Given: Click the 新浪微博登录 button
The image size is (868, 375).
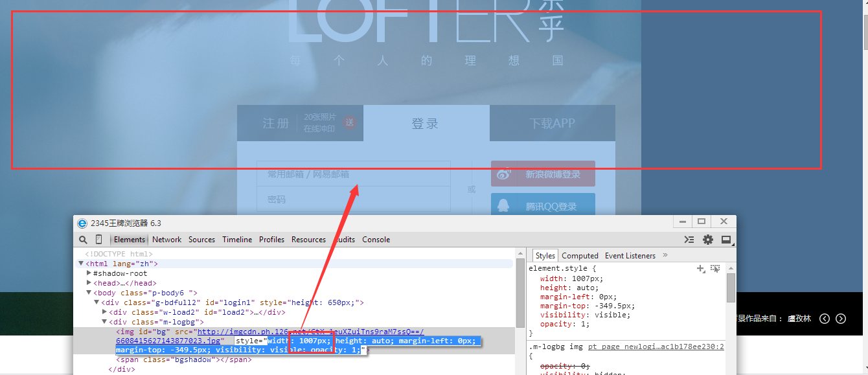Looking at the screenshot, I should click(543, 174).
